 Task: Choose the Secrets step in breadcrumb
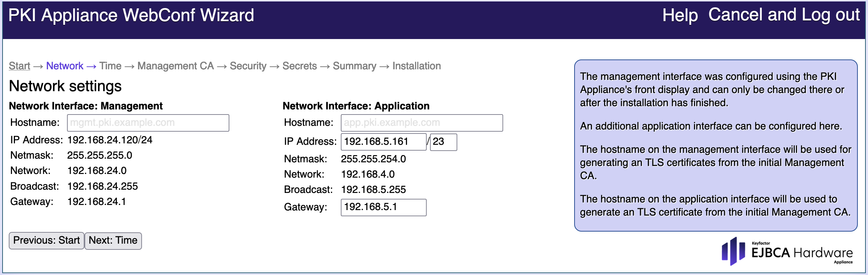point(300,66)
